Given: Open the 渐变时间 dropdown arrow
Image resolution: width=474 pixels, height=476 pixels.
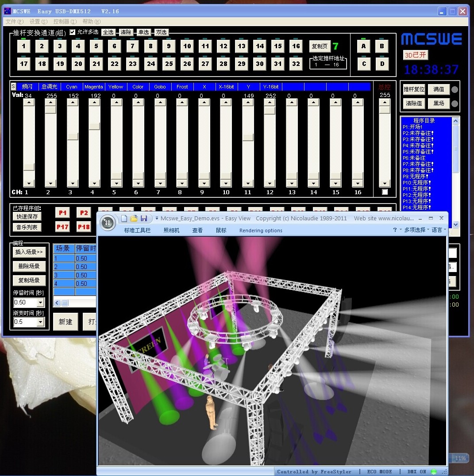Looking at the screenshot, I should pyautogui.click(x=40, y=322).
